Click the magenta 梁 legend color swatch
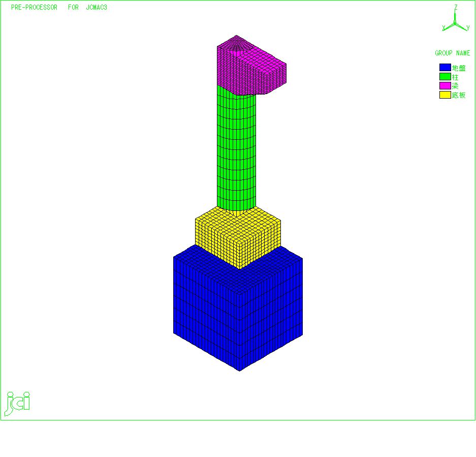The image size is (476, 457). [445, 86]
